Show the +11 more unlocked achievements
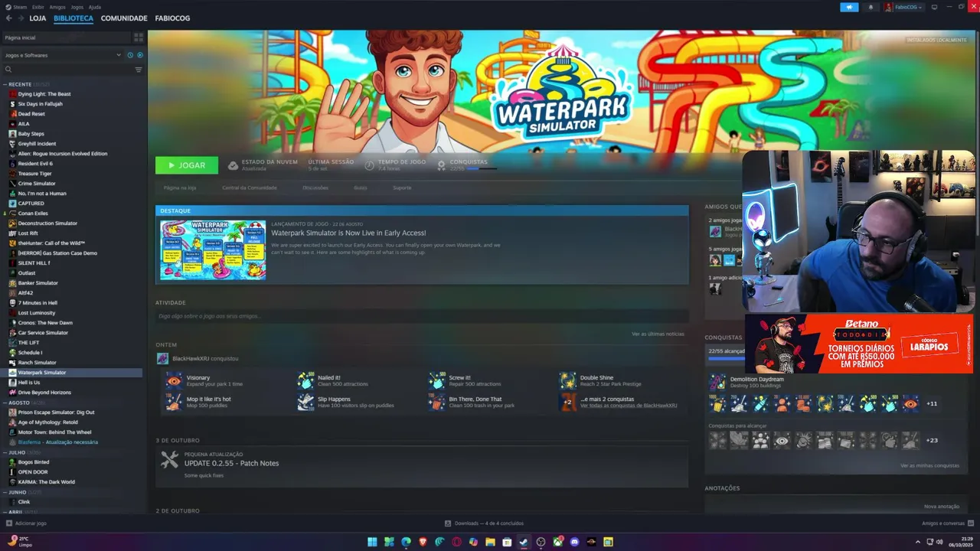Screen dimensions: 980x551 click(x=932, y=403)
